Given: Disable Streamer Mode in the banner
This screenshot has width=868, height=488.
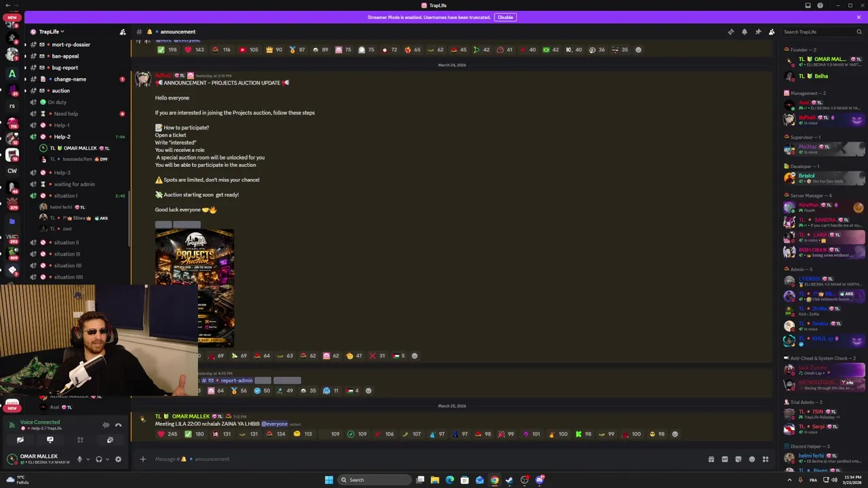Looking at the screenshot, I should [x=505, y=17].
